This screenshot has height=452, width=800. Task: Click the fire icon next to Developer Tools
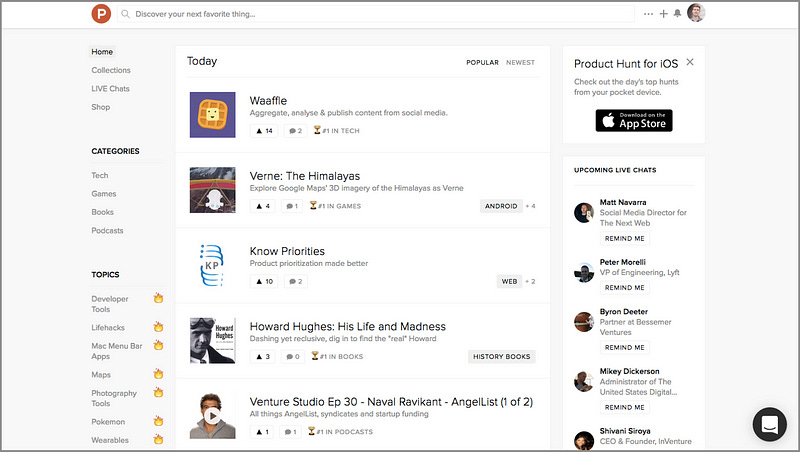(x=159, y=298)
